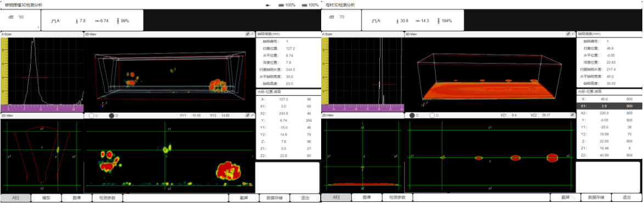Open 检测参数 tab in 母材 window

pos(397,197)
